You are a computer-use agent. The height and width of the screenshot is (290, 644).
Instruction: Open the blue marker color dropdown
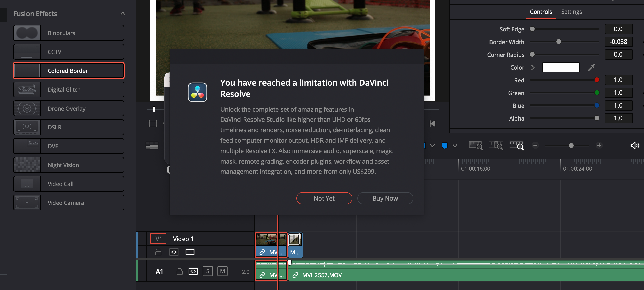tap(455, 146)
